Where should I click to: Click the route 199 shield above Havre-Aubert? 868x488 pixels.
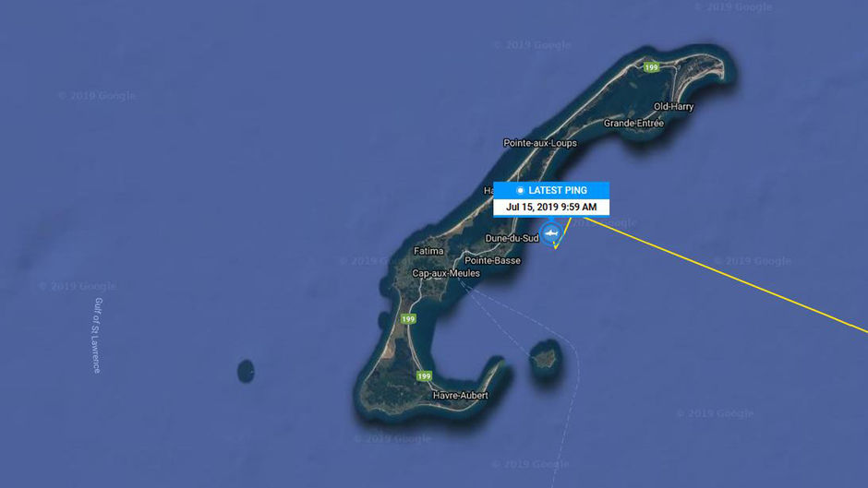coord(424,376)
